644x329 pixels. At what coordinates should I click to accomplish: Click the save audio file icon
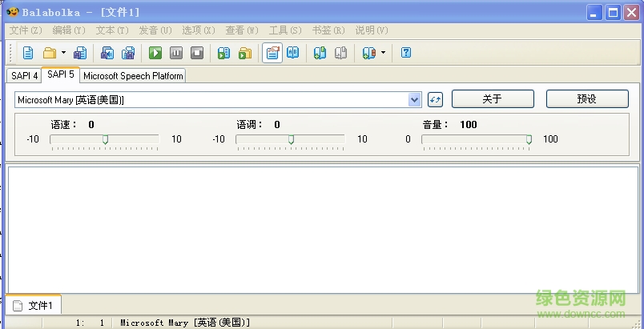(107, 53)
